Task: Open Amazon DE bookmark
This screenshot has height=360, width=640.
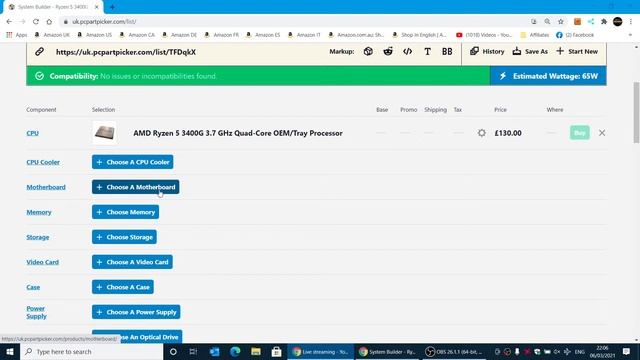Action: 180,35
